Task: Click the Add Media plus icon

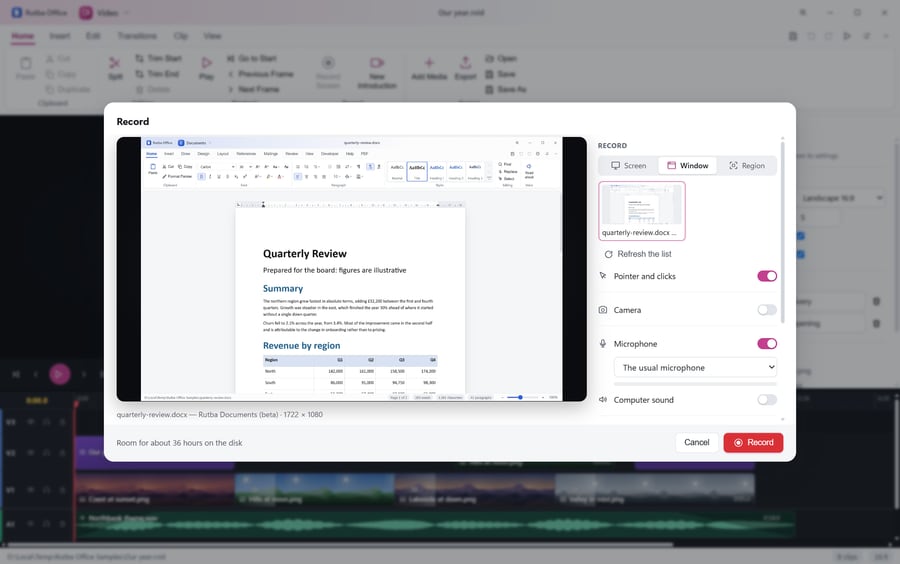Action: tap(429, 63)
